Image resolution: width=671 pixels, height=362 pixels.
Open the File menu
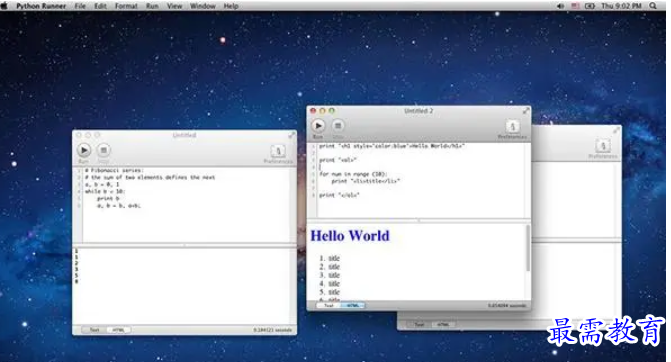pyautogui.click(x=80, y=6)
